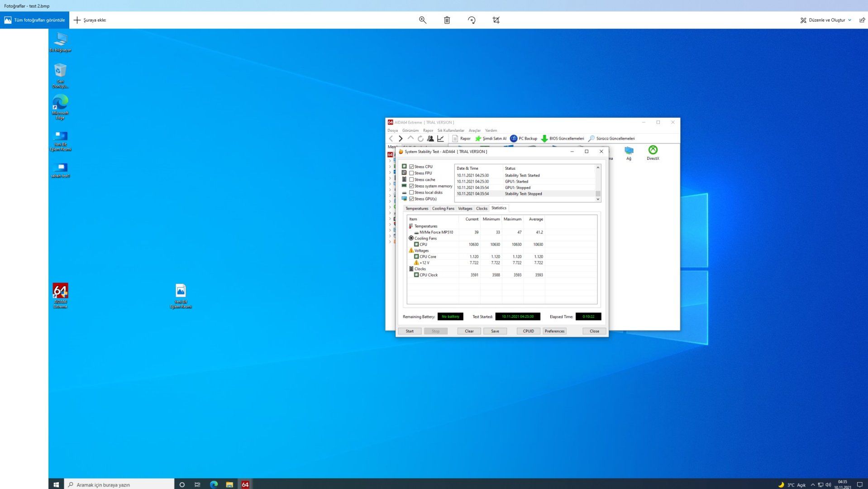Open the crop tool in Photos toolbar
The image size is (868, 489).
point(496,20)
